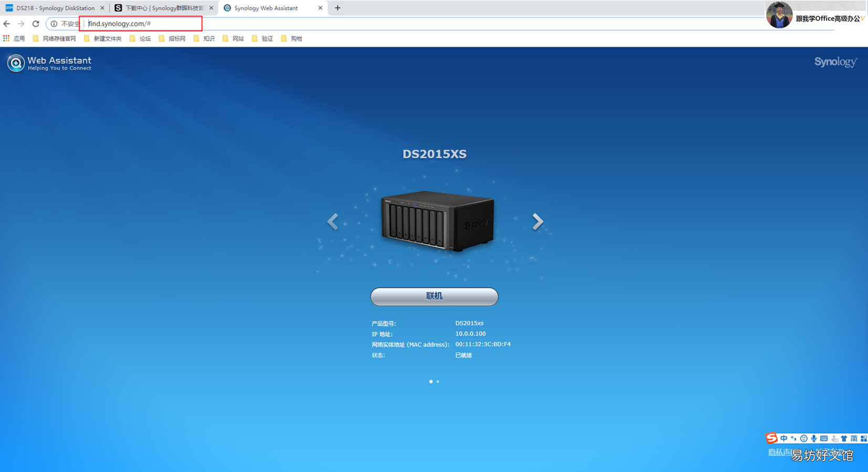
Task: Click the Synology brand logo
Action: (x=836, y=62)
